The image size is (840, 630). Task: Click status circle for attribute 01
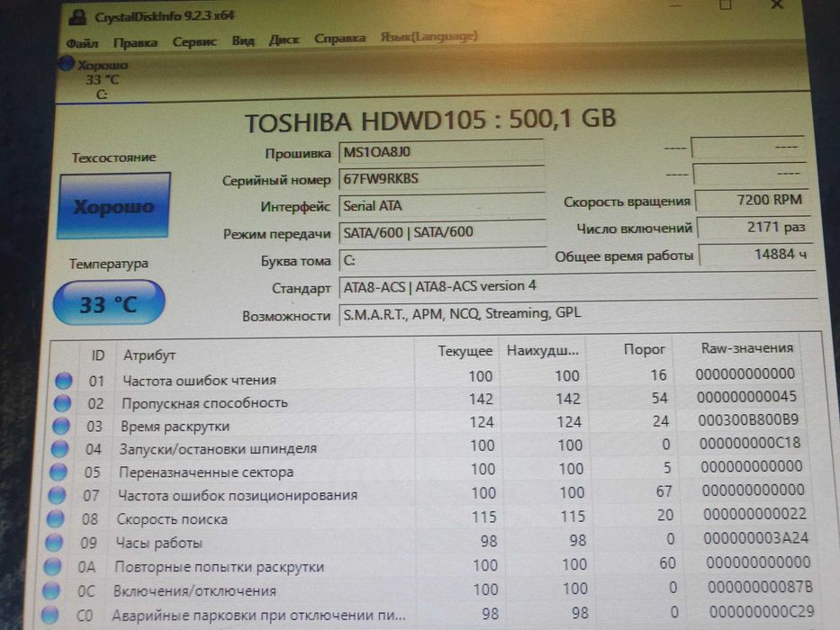(x=64, y=381)
